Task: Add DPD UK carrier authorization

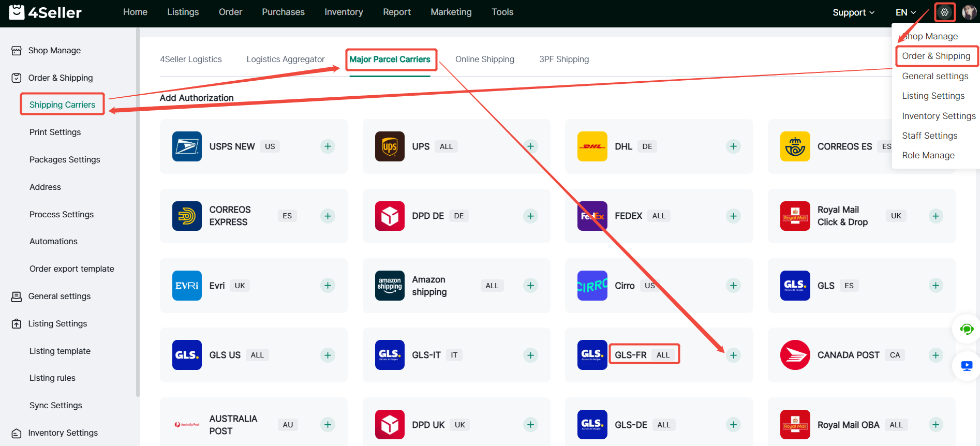Action: (x=530, y=425)
